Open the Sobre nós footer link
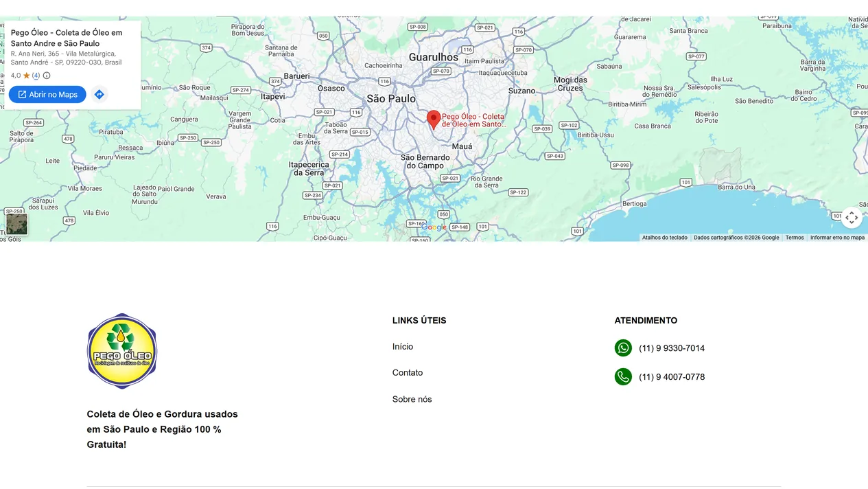Image resolution: width=868 pixels, height=489 pixels. pos(412,399)
